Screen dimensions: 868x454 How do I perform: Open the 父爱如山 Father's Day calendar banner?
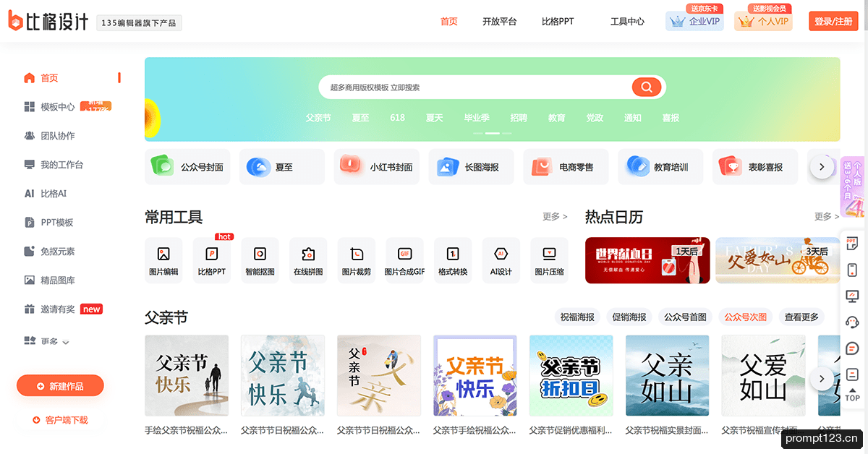pos(778,260)
